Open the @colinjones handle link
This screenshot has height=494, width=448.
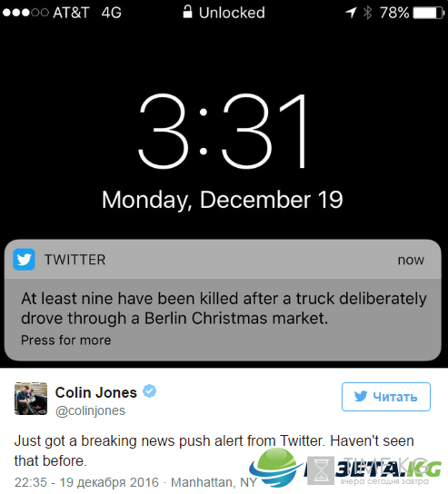(x=90, y=410)
